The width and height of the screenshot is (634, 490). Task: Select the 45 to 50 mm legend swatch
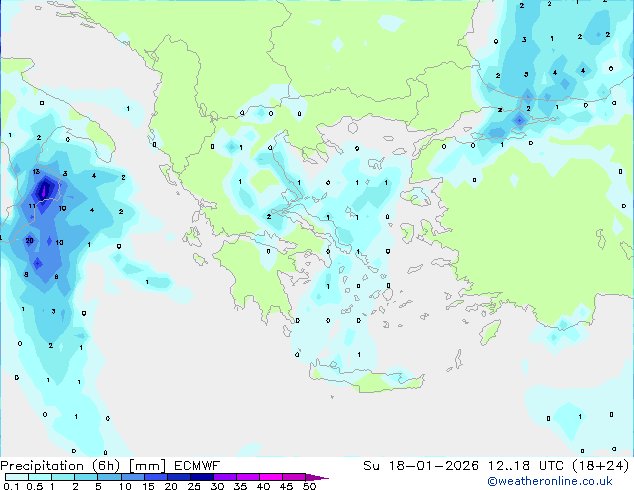tap(294, 477)
